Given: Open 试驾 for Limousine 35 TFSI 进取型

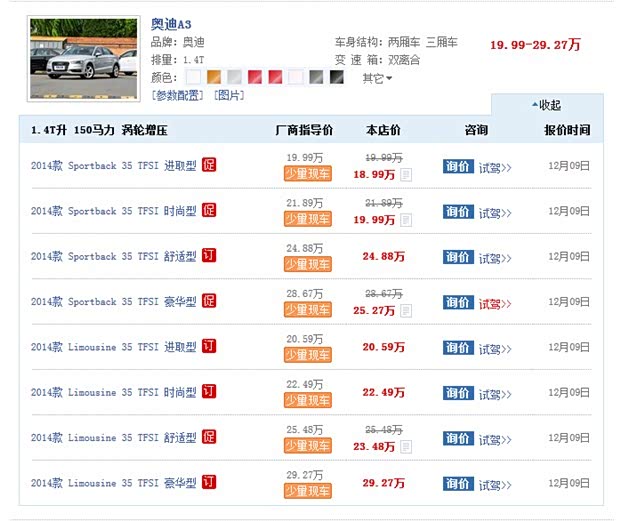Looking at the screenshot, I should pyautogui.click(x=495, y=349).
